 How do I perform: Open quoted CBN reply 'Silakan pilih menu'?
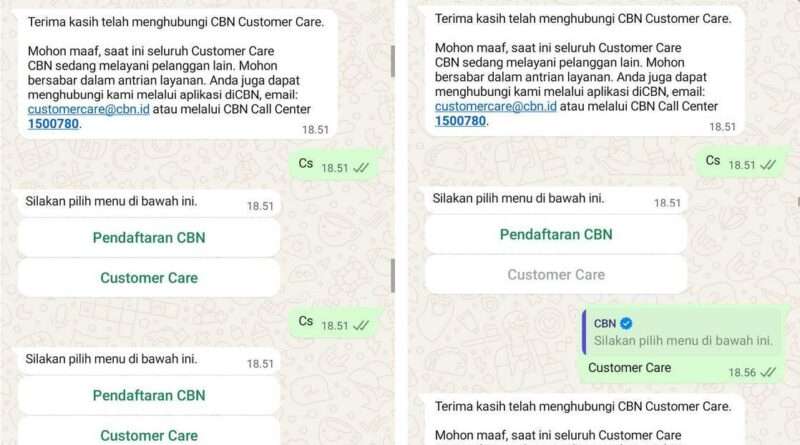click(x=681, y=332)
